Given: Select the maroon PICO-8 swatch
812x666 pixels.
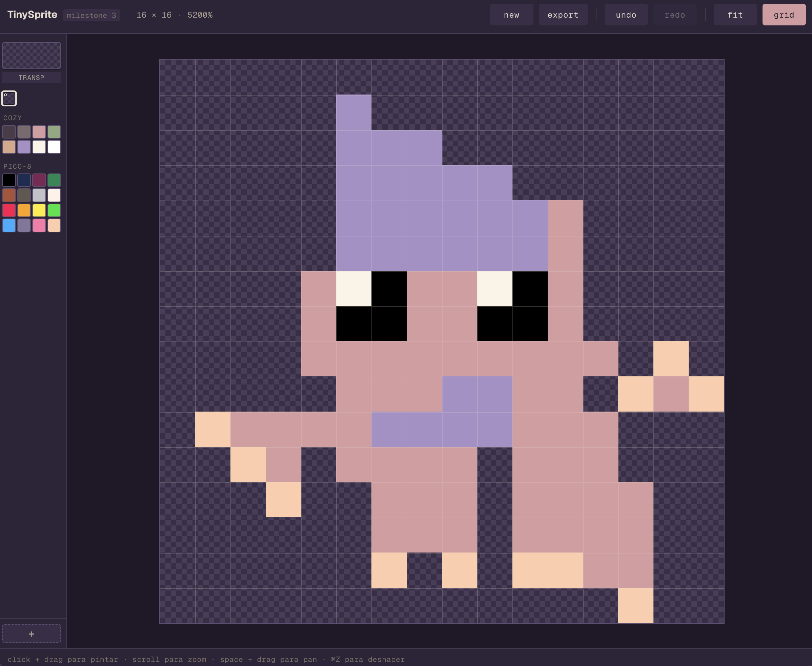Looking at the screenshot, I should click(x=39, y=180).
